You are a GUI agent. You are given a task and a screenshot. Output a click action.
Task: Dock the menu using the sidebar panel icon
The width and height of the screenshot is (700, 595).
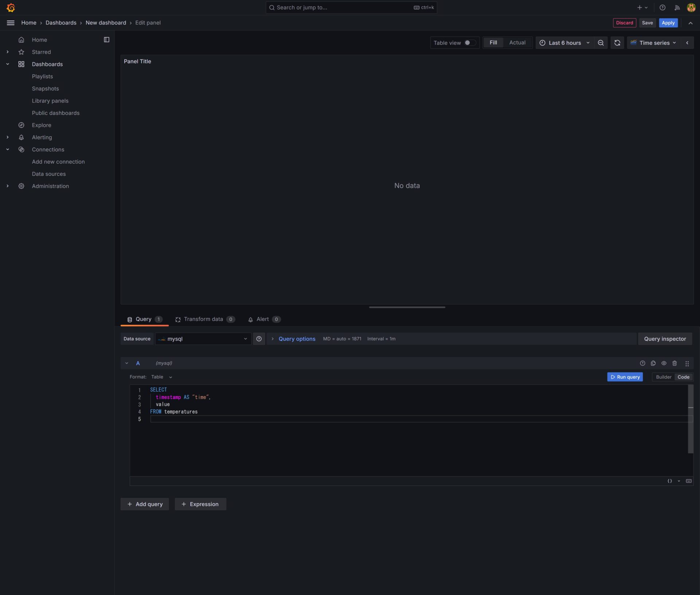click(106, 40)
